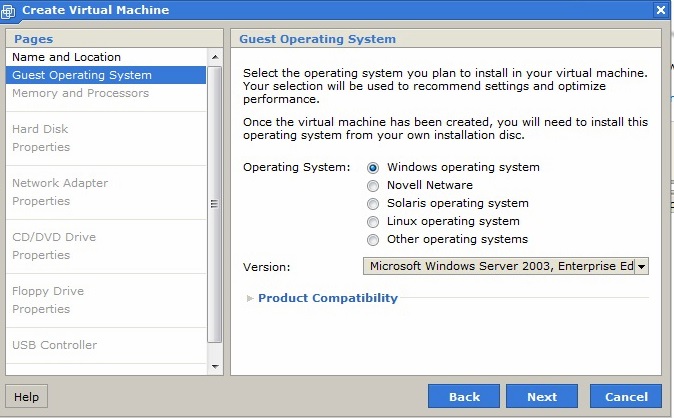Image resolution: width=674 pixels, height=418 pixels.
Task: Go to Name and Location page
Action: (106, 57)
